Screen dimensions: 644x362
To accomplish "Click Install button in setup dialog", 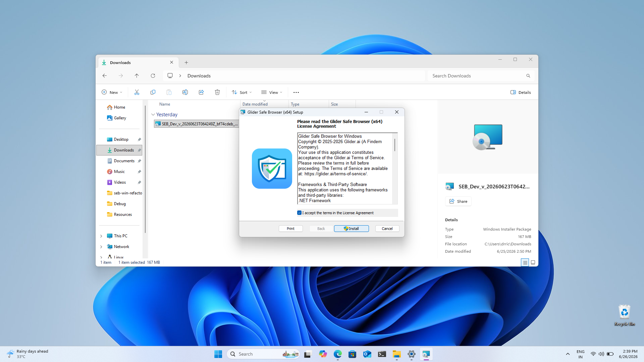I will coord(351,229).
